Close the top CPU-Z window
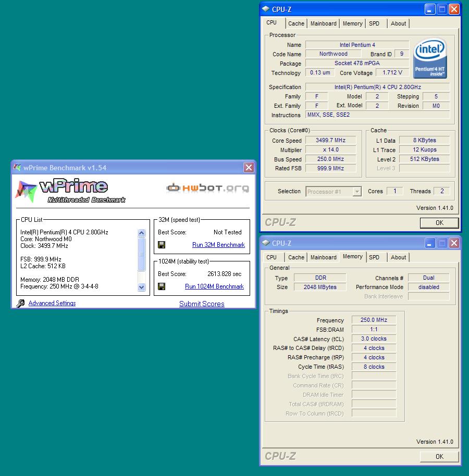The width and height of the screenshot is (469, 476). click(x=454, y=9)
